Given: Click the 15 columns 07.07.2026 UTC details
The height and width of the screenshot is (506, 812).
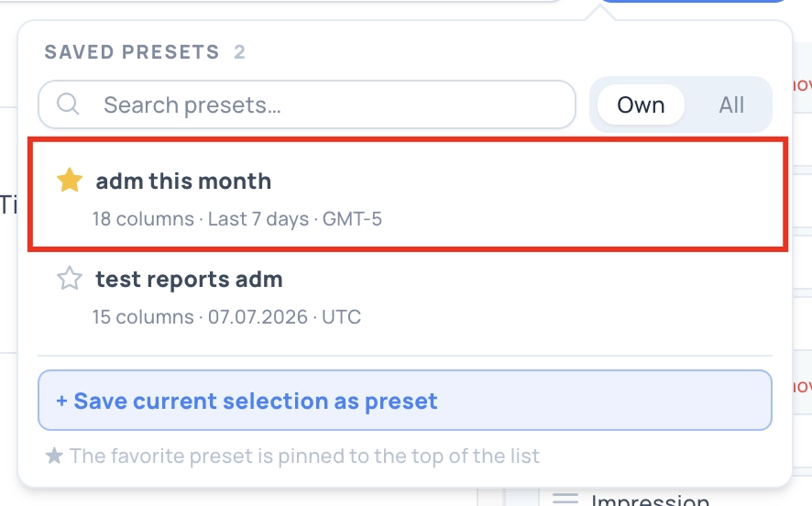Looking at the screenshot, I should point(226,316).
